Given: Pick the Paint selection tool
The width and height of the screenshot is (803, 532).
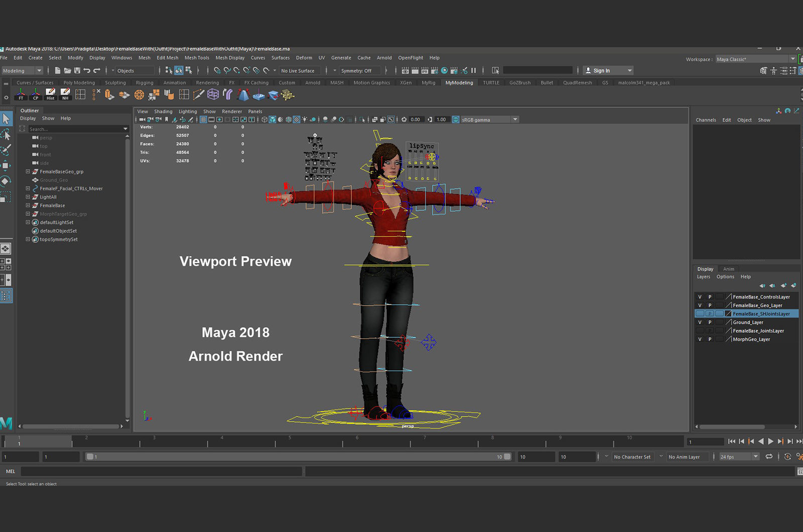Looking at the screenshot, I should (x=6, y=150).
